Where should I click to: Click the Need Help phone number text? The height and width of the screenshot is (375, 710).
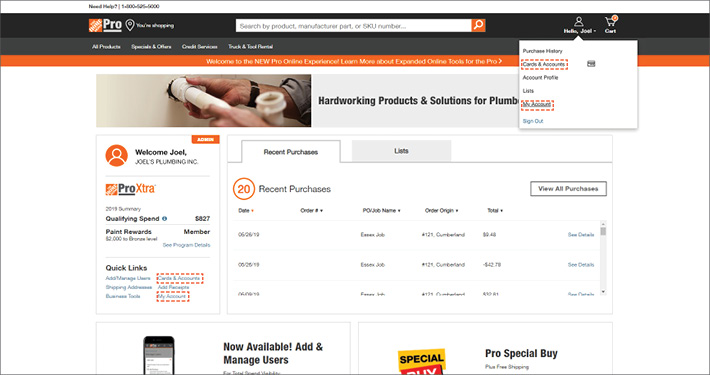pos(140,6)
